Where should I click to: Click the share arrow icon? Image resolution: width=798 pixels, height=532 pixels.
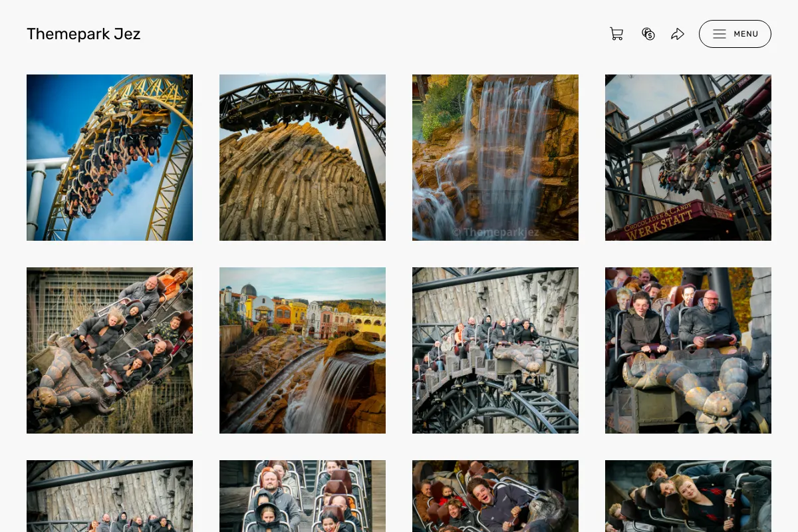[x=678, y=34]
